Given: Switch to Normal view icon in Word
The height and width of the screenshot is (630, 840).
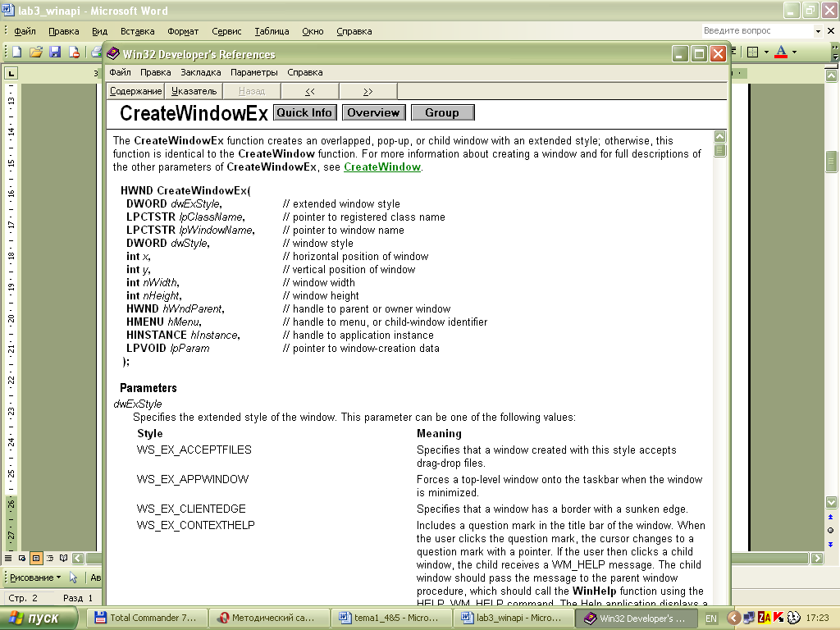Looking at the screenshot, I should click(8, 558).
